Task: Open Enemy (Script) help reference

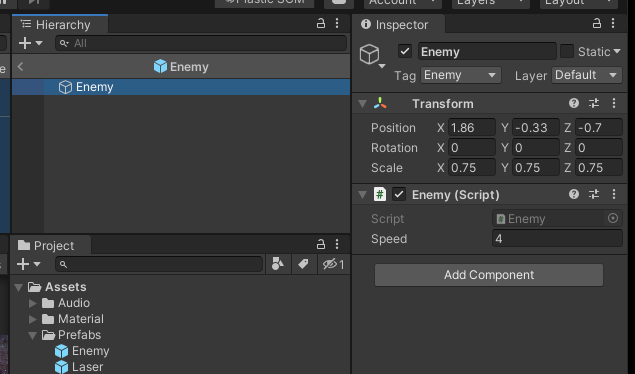Action: pyautogui.click(x=574, y=194)
